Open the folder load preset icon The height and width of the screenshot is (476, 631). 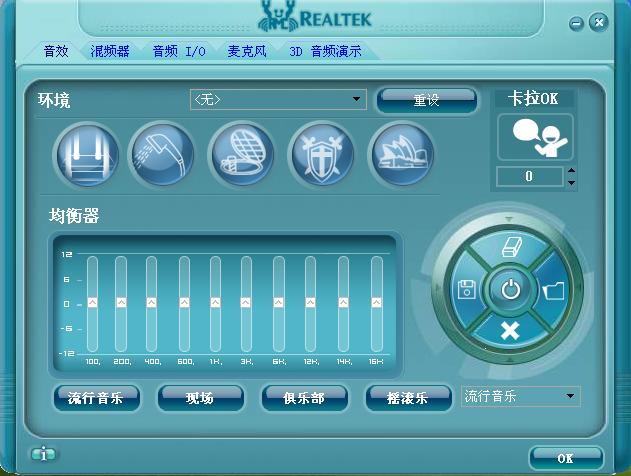[x=554, y=291]
